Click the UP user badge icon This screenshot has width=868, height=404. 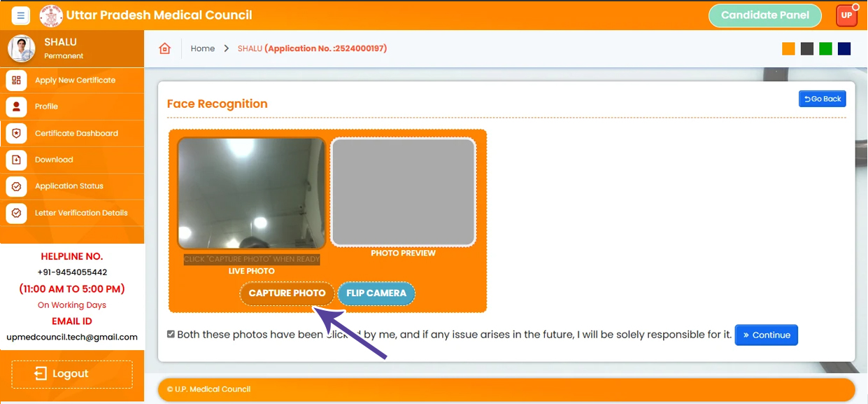pyautogui.click(x=846, y=15)
